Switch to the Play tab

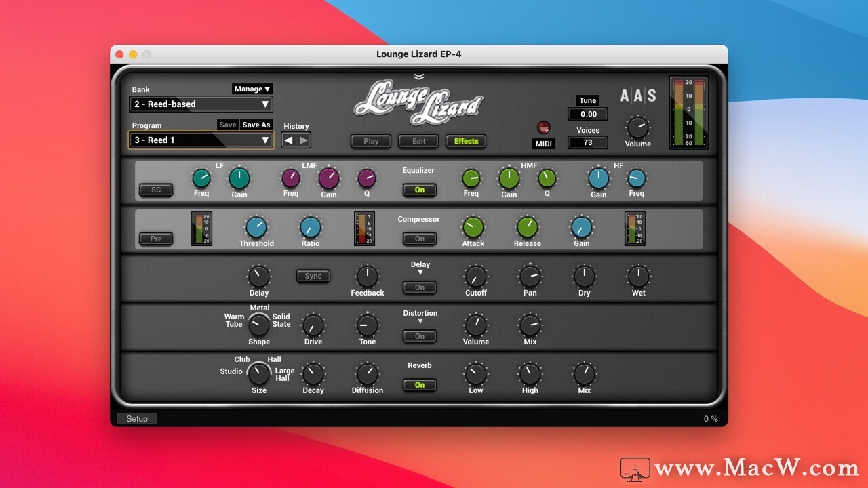click(x=371, y=141)
